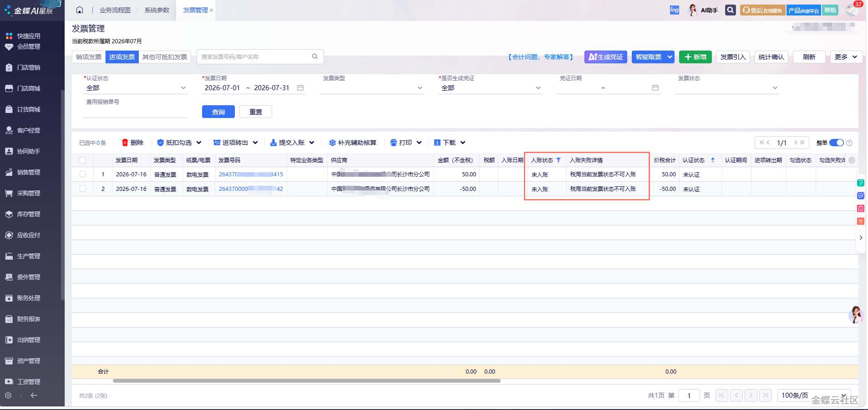
Task: Collapse the sidebar with the back arrow
Action: pos(34,395)
